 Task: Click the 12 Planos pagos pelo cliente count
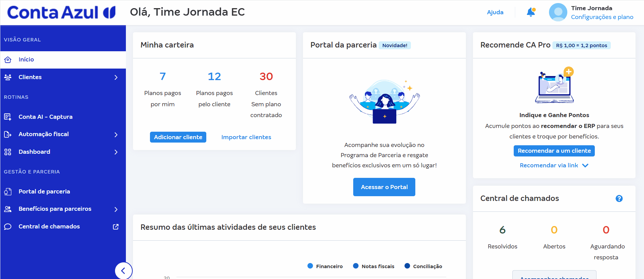point(214,76)
